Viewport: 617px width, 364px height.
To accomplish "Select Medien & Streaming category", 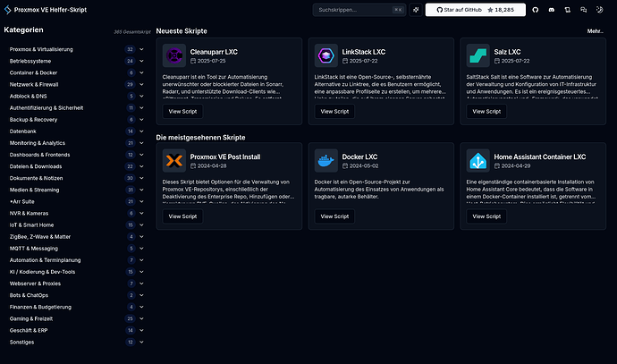I will [x=34, y=190].
